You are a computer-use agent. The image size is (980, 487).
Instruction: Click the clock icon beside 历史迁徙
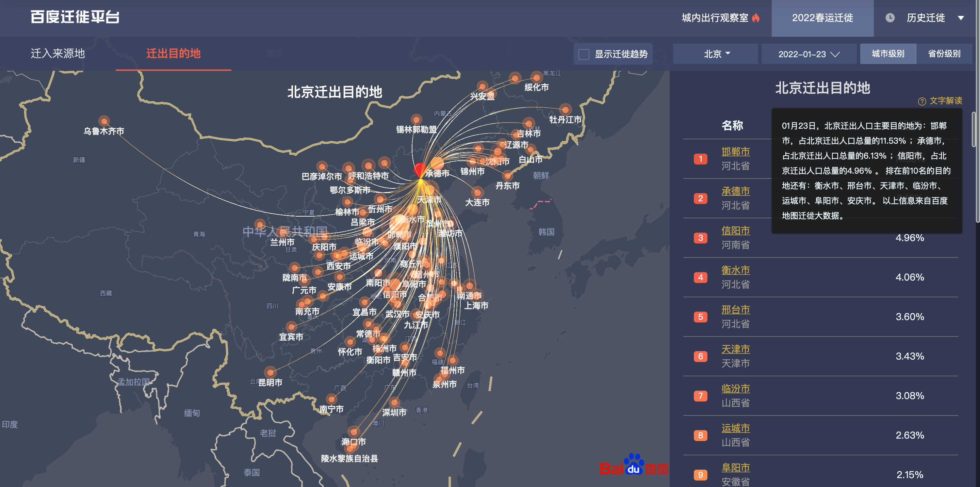(x=890, y=17)
